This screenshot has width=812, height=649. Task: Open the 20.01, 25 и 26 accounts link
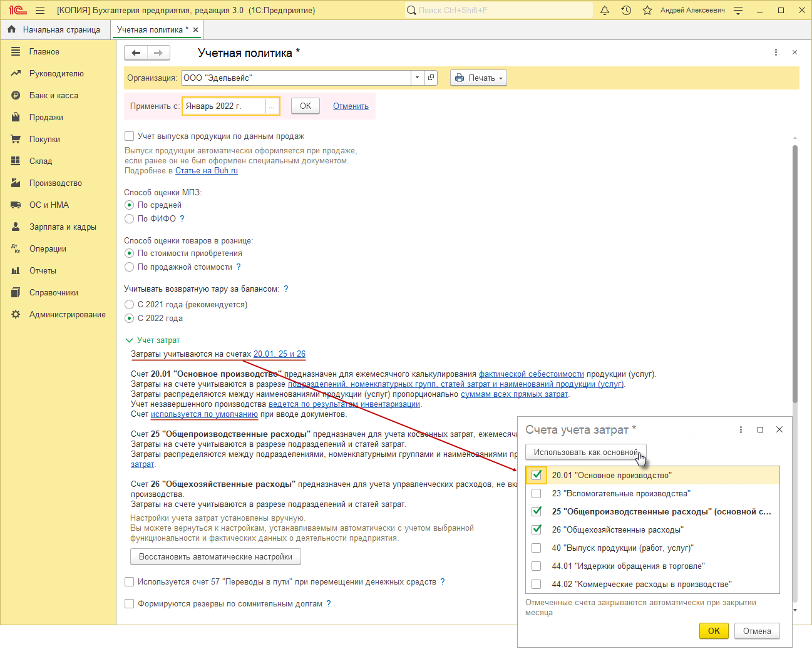pyautogui.click(x=279, y=354)
